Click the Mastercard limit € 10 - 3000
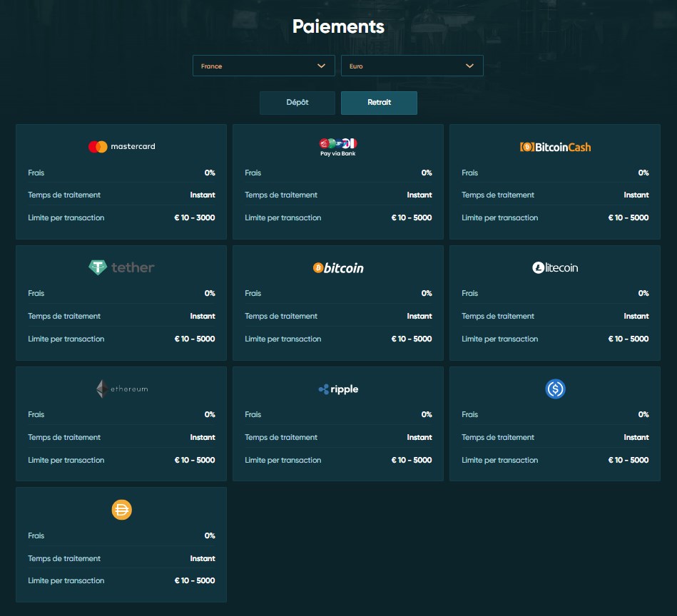This screenshot has width=677, height=616. tap(195, 217)
